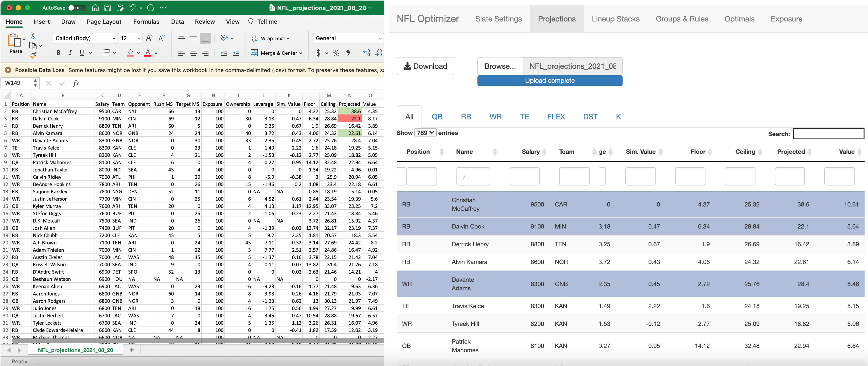This screenshot has height=366, width=868.
Task: Apply the fill color bucket
Action: (130, 53)
